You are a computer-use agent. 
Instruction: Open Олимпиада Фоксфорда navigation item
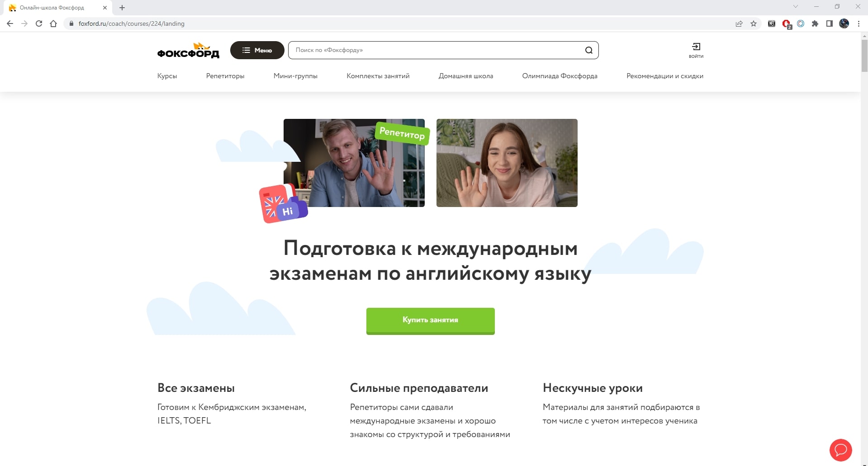click(560, 76)
